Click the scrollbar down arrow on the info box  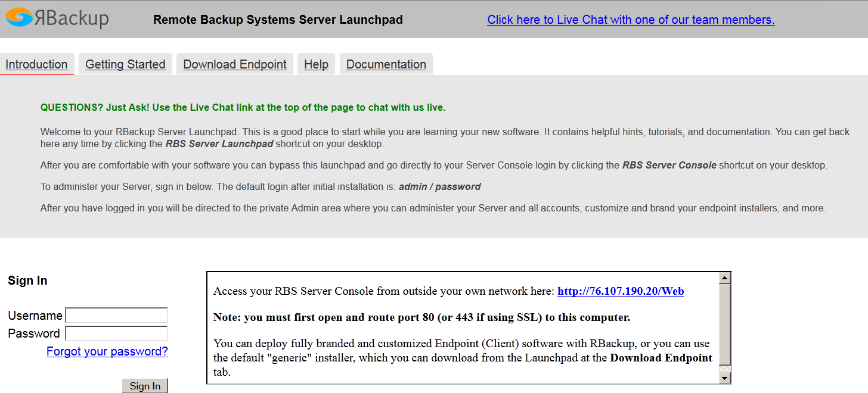(x=726, y=378)
